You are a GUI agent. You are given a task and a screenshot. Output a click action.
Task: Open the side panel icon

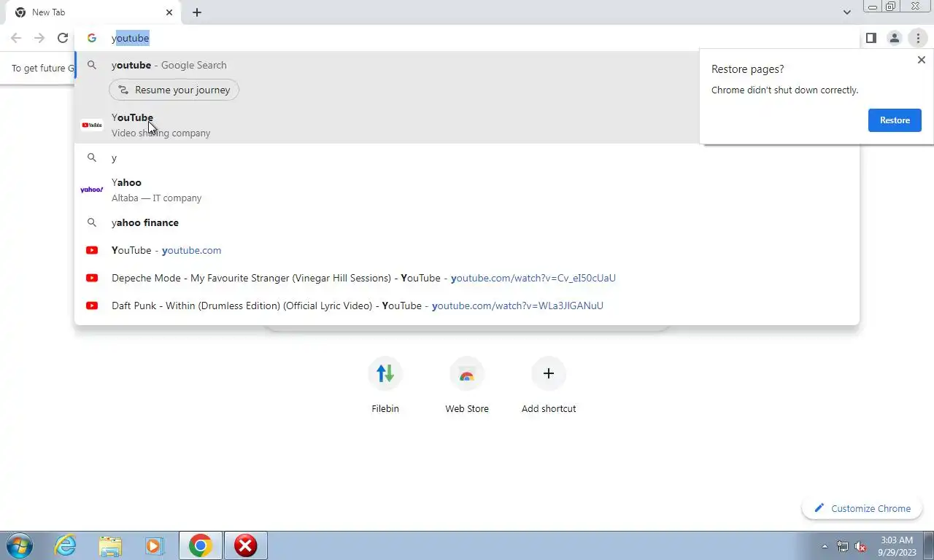coord(871,38)
